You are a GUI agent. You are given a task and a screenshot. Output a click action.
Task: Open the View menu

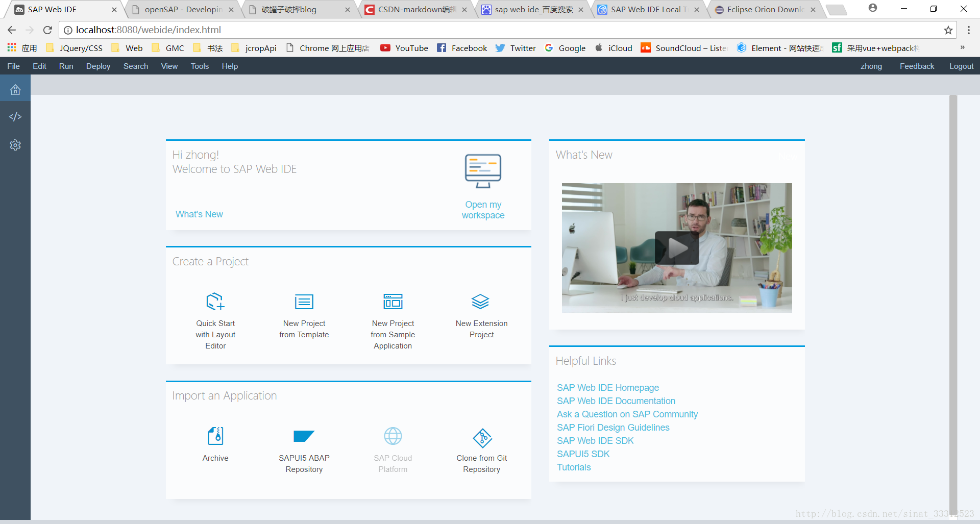click(169, 66)
